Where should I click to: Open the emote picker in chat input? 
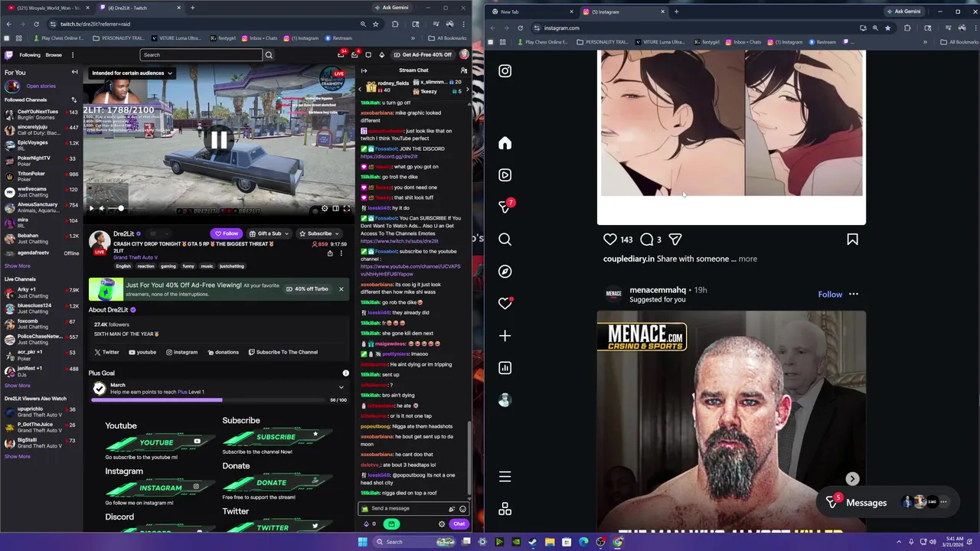point(462,509)
